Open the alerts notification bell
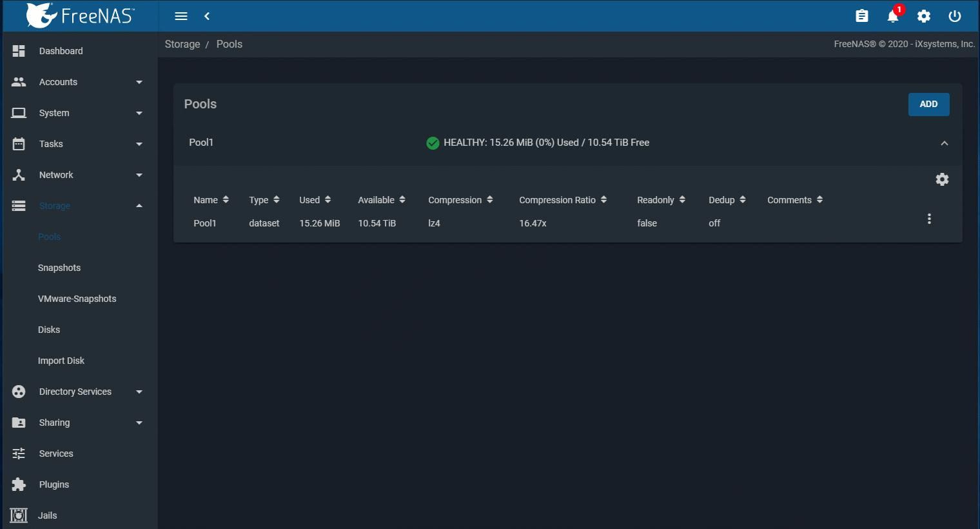 892,16
